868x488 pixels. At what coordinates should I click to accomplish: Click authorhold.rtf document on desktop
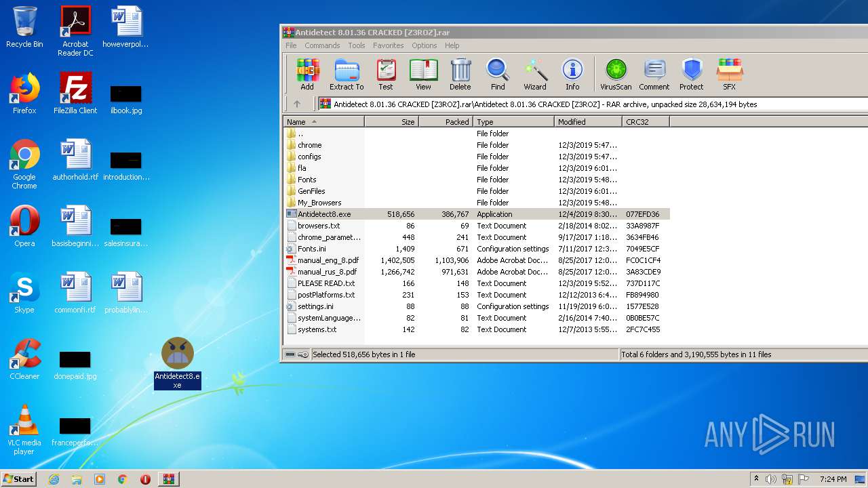click(x=75, y=160)
